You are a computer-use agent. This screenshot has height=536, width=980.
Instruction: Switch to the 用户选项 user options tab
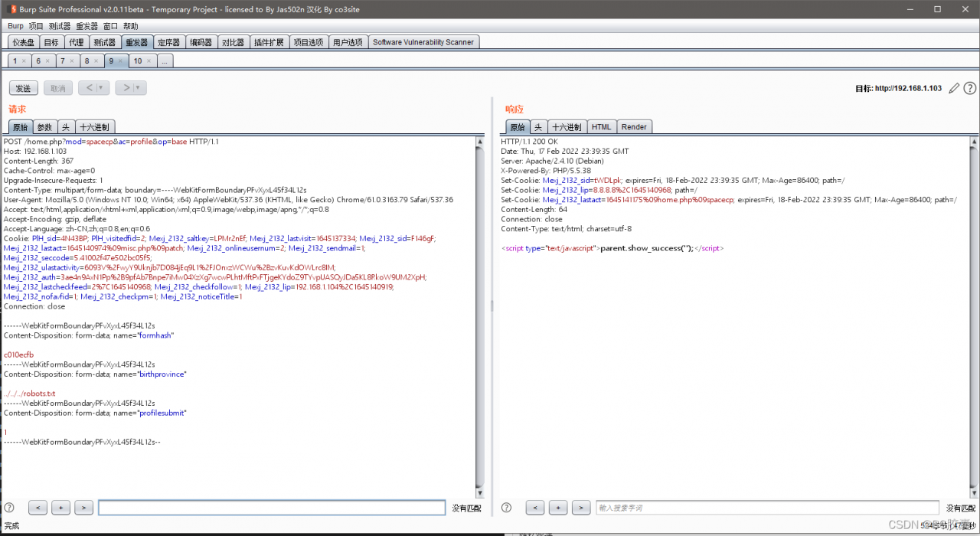coord(348,42)
